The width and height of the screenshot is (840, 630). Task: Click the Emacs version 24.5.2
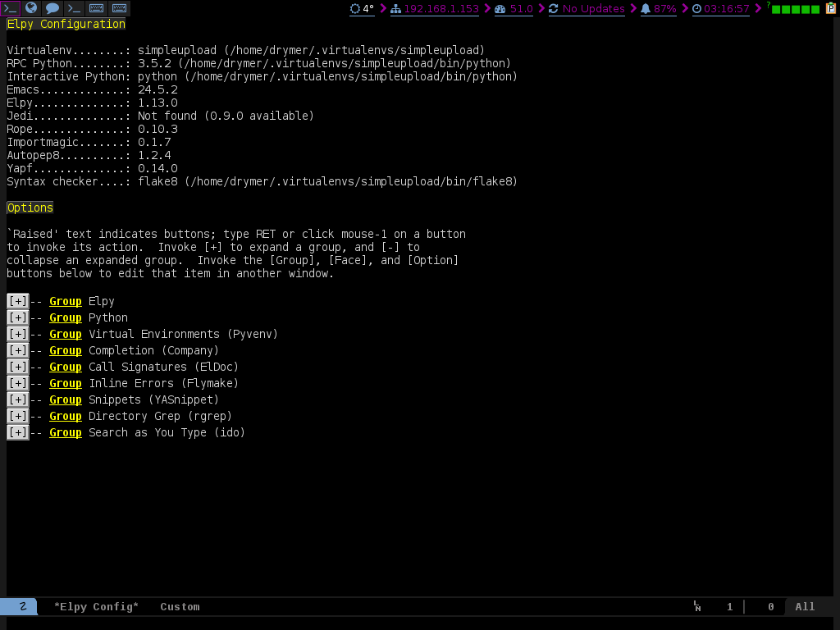pos(157,89)
